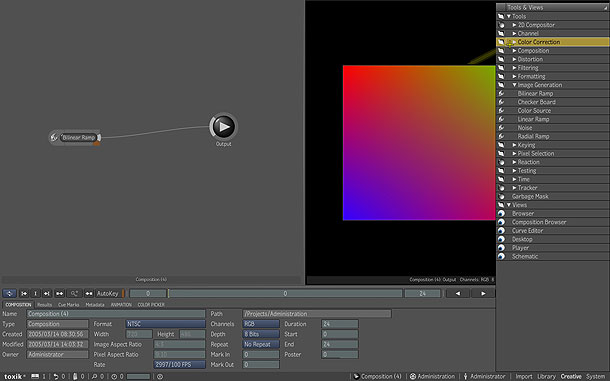The image size is (610, 381).
Task: Expand the Keying tools category
Action: coord(514,145)
